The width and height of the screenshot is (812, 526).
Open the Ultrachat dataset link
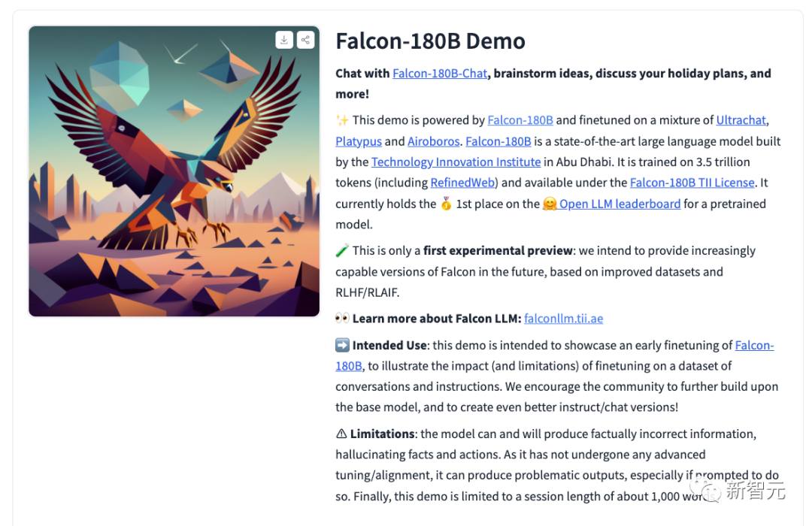tap(741, 120)
